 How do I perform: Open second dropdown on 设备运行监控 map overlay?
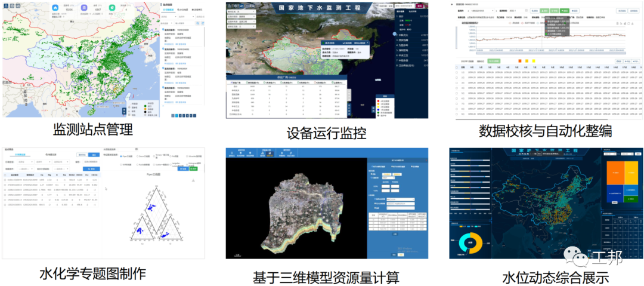(241, 17)
